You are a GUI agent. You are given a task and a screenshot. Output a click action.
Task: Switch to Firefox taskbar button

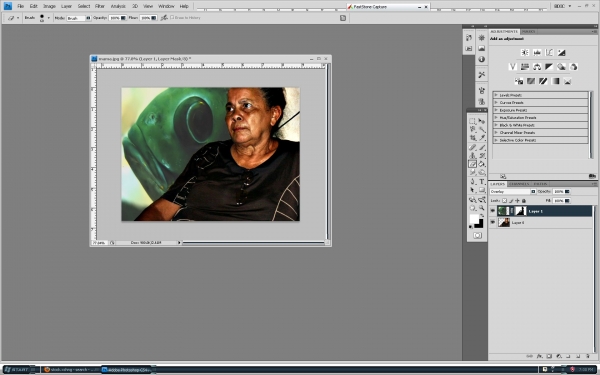click(x=71, y=370)
